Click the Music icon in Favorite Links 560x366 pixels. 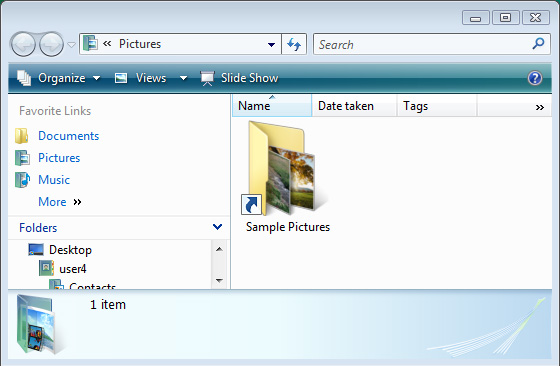tap(22, 180)
